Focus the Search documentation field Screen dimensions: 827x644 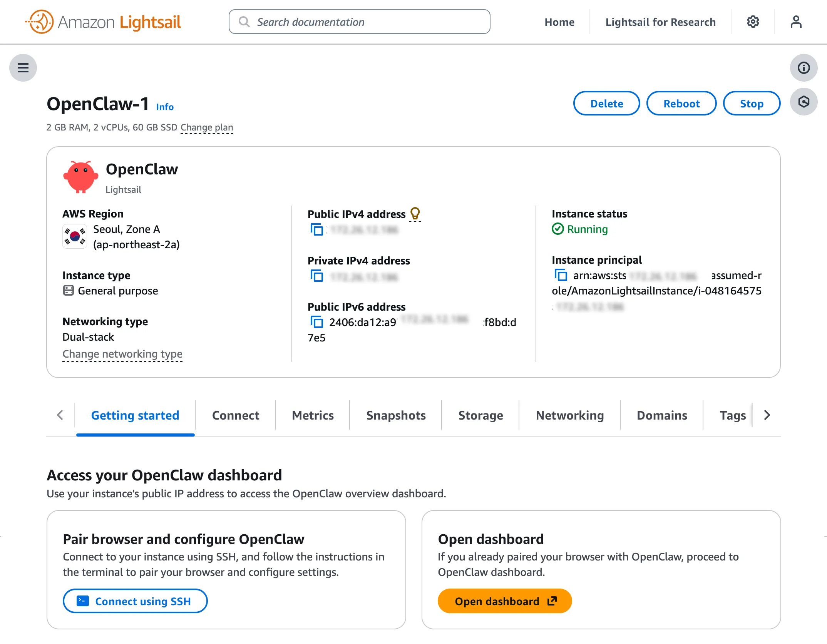pos(359,22)
